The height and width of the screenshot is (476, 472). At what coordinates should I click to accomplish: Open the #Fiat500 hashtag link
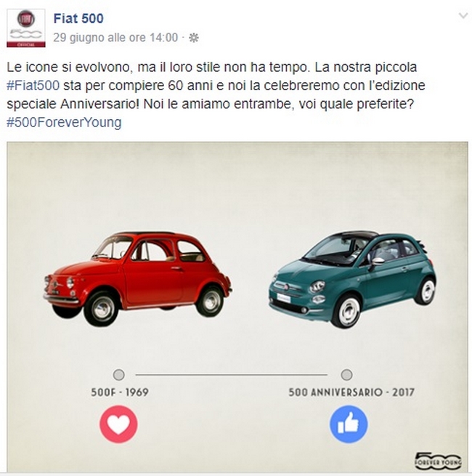33,86
